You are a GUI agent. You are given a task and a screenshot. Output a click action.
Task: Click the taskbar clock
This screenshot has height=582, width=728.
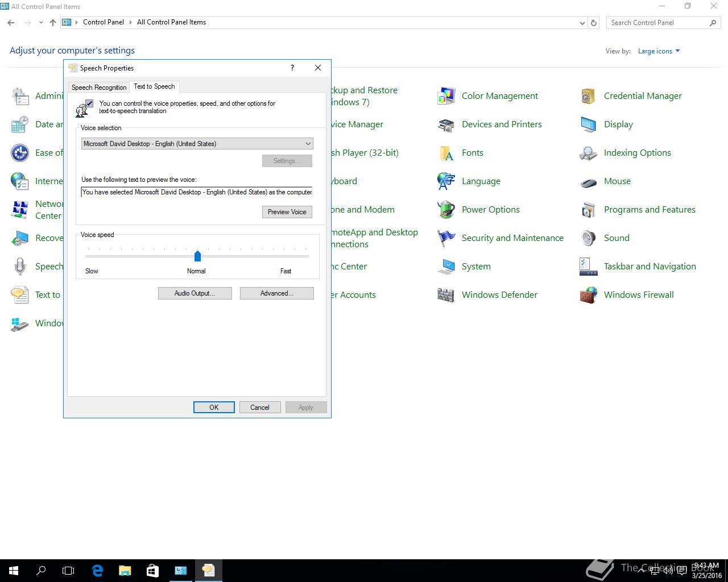[x=707, y=570]
